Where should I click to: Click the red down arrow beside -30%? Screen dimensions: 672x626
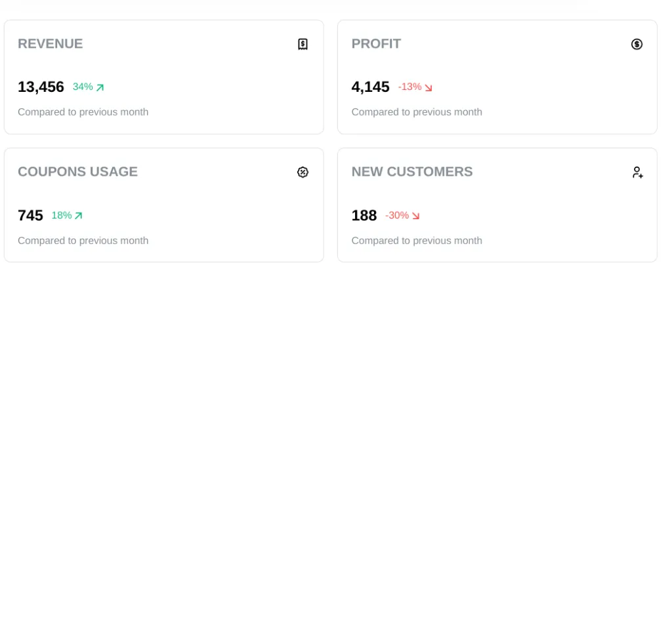click(415, 216)
